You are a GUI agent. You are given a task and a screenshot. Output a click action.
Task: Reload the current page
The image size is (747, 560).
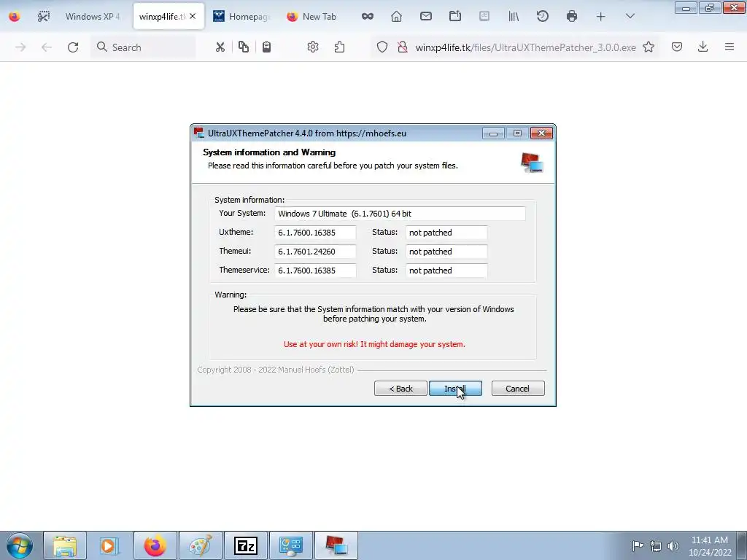pyautogui.click(x=73, y=47)
